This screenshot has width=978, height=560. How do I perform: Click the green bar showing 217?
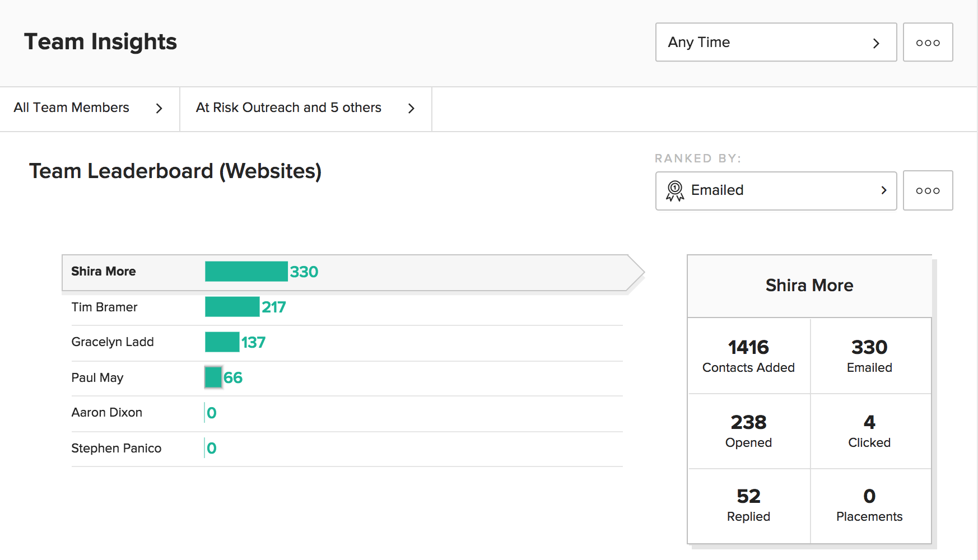(x=232, y=307)
